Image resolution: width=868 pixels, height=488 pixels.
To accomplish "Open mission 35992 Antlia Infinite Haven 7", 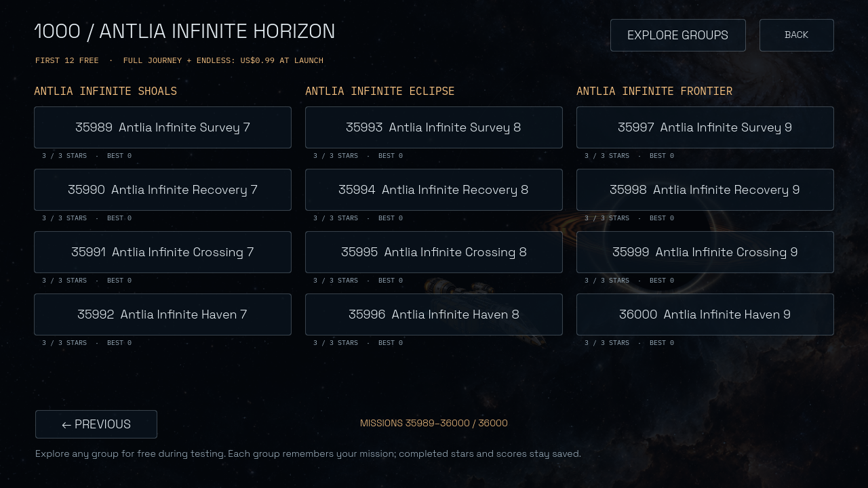I will 163,314.
